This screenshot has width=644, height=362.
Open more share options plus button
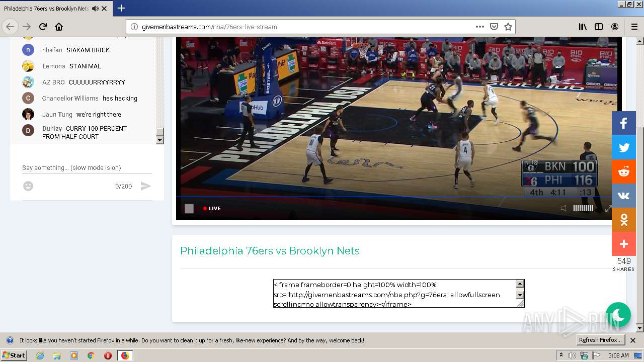coord(624,244)
